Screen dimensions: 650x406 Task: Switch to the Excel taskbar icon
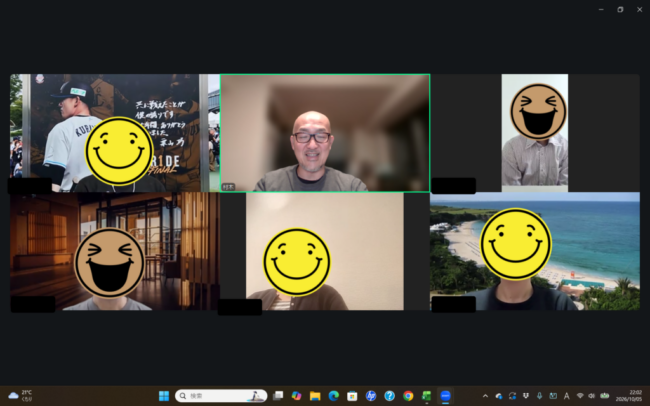pyautogui.click(x=427, y=396)
